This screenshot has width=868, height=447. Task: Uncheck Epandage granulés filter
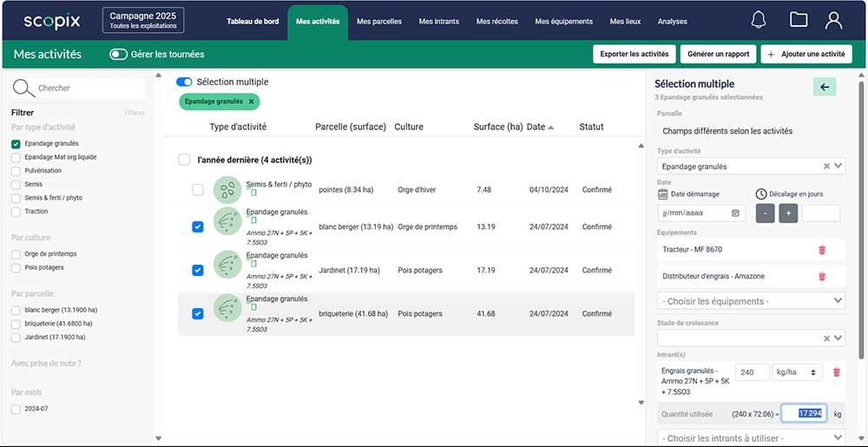(16, 144)
